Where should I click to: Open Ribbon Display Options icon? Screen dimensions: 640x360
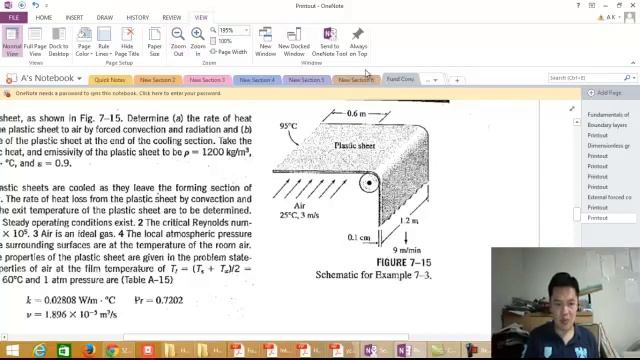(x=591, y=5)
